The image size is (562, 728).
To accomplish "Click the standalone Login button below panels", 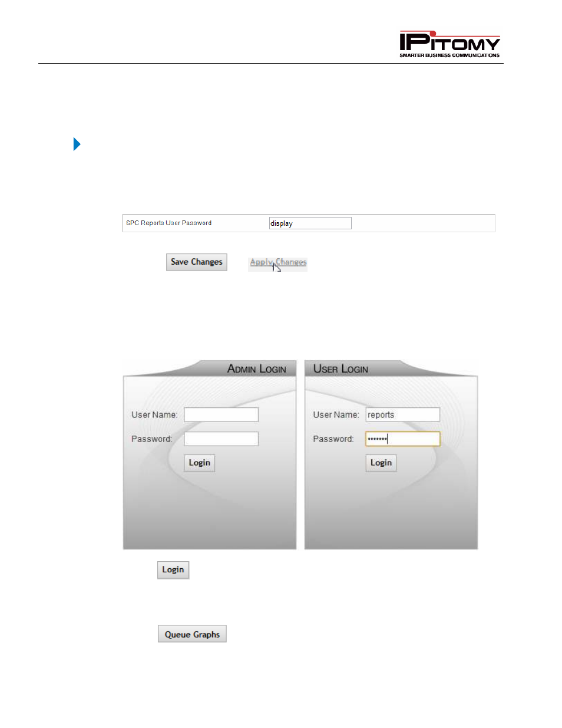I will pyautogui.click(x=173, y=569).
